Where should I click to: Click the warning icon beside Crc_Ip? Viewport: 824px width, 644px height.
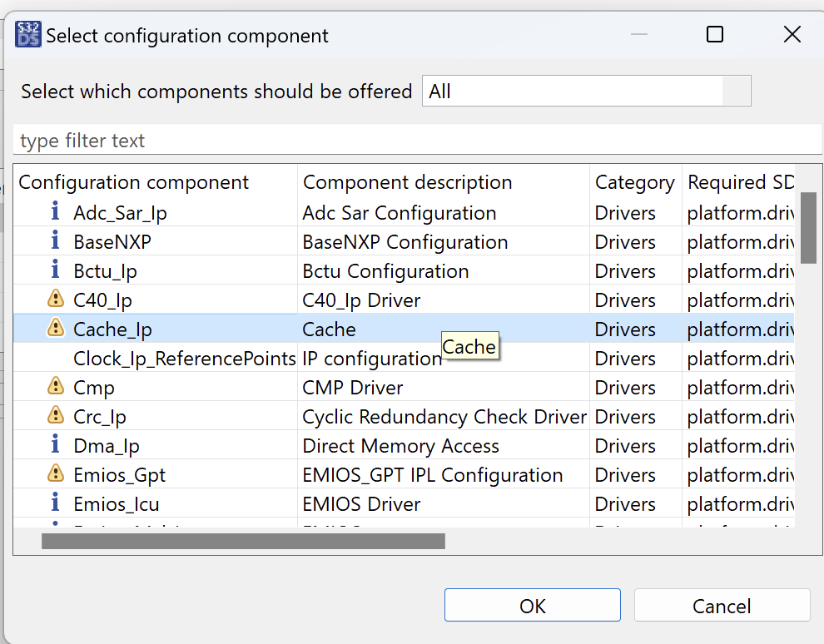(56, 416)
